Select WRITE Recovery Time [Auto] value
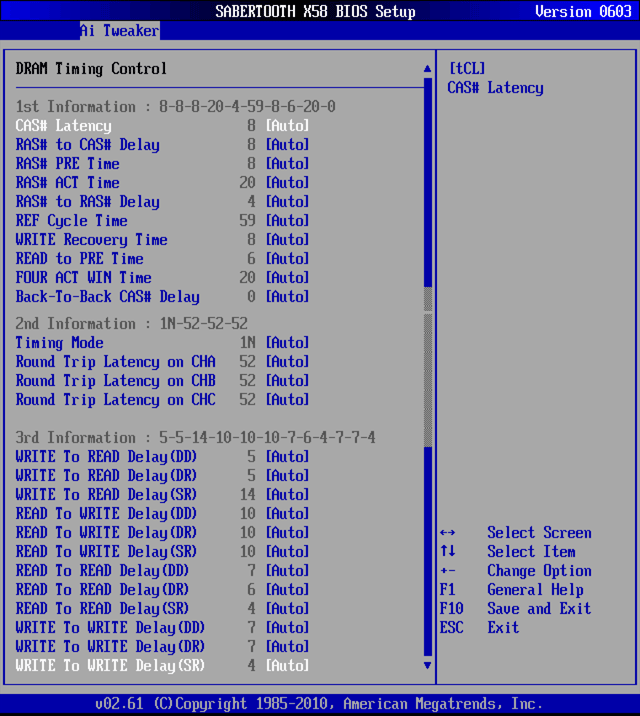Image resolution: width=640 pixels, height=716 pixels. tap(287, 240)
